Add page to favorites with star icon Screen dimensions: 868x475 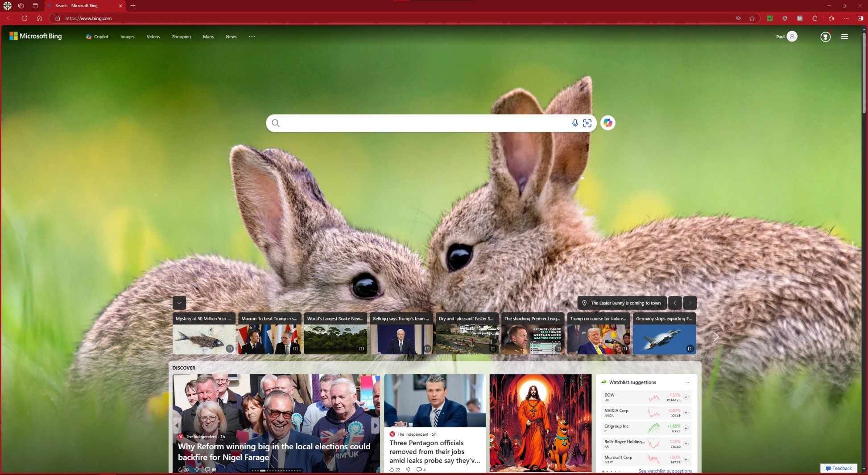tap(752, 18)
